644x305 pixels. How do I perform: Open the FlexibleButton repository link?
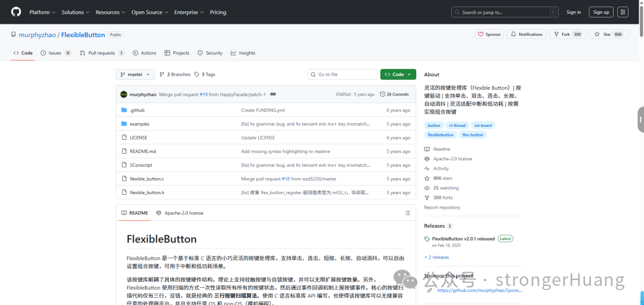tap(83, 35)
